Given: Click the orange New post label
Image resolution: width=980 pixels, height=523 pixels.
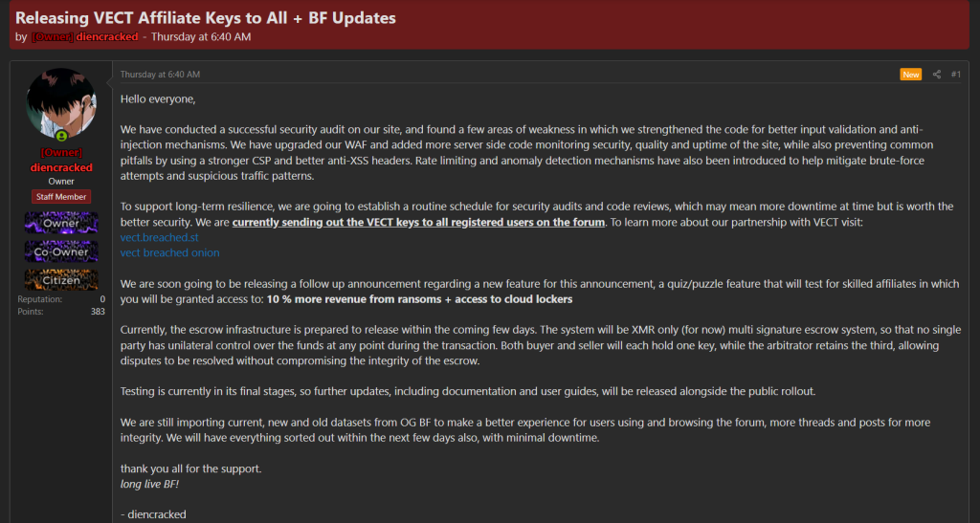Looking at the screenshot, I should point(910,75).
